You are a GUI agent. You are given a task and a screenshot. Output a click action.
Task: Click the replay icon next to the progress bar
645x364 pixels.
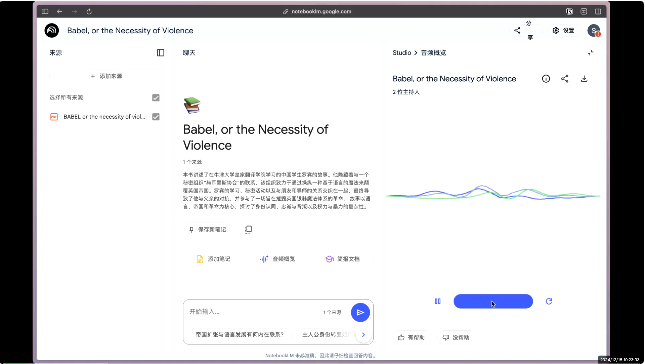pyautogui.click(x=549, y=301)
